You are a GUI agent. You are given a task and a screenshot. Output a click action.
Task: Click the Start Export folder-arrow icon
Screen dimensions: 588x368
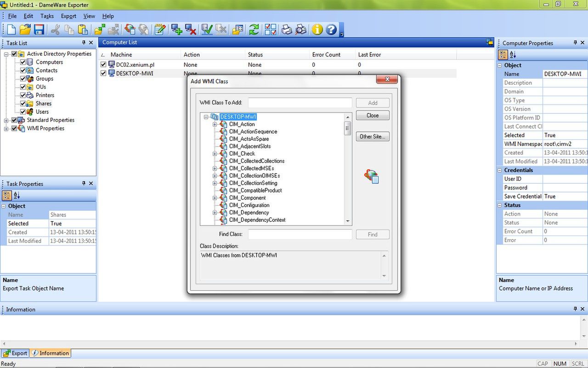coord(100,30)
